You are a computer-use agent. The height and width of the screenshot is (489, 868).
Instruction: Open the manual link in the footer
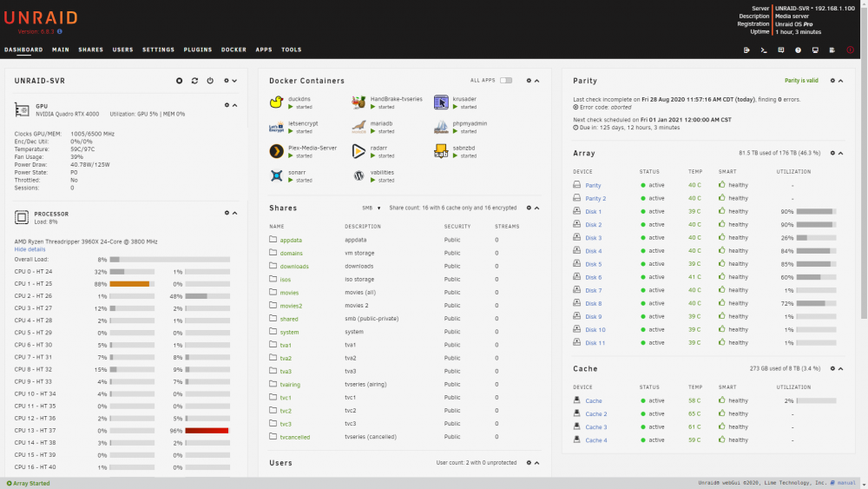tap(846, 483)
